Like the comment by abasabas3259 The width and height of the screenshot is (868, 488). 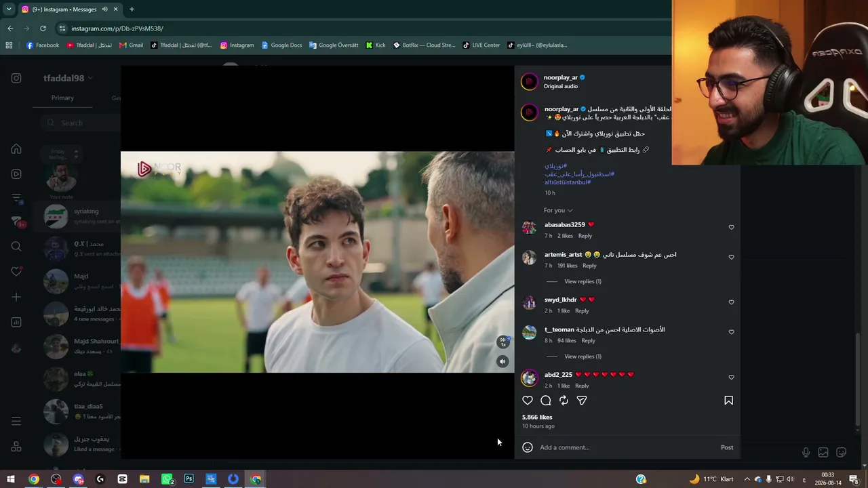coord(731,227)
